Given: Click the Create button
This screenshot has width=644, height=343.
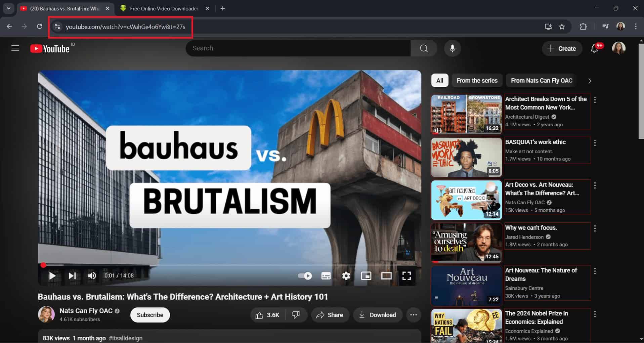Looking at the screenshot, I should (x=561, y=49).
